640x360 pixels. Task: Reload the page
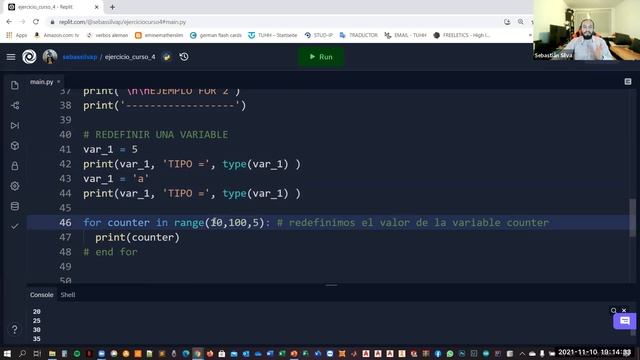[36, 22]
